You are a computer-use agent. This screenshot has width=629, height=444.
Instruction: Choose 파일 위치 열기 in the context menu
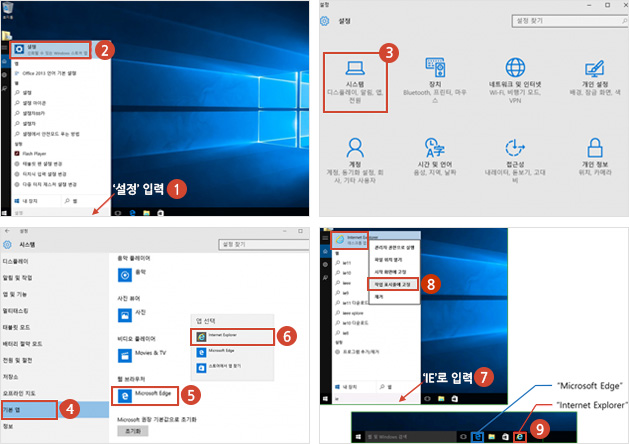(394, 260)
